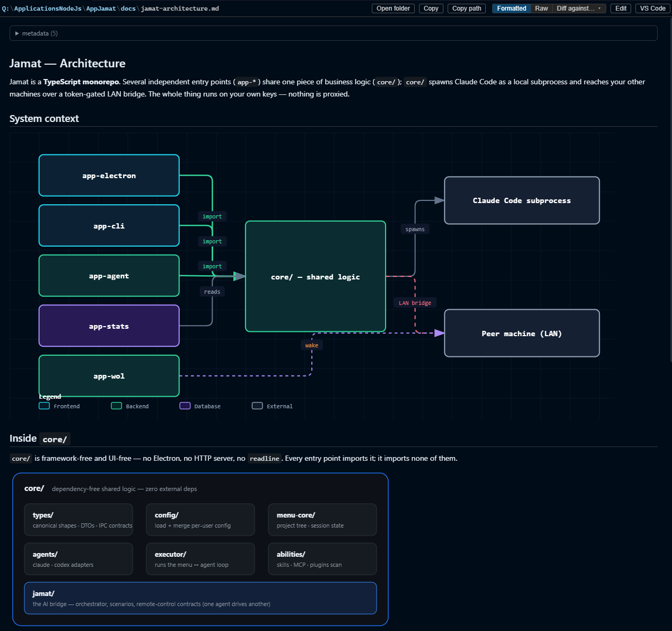
Task: Click the Database legend purple swatch
Action: point(185,406)
